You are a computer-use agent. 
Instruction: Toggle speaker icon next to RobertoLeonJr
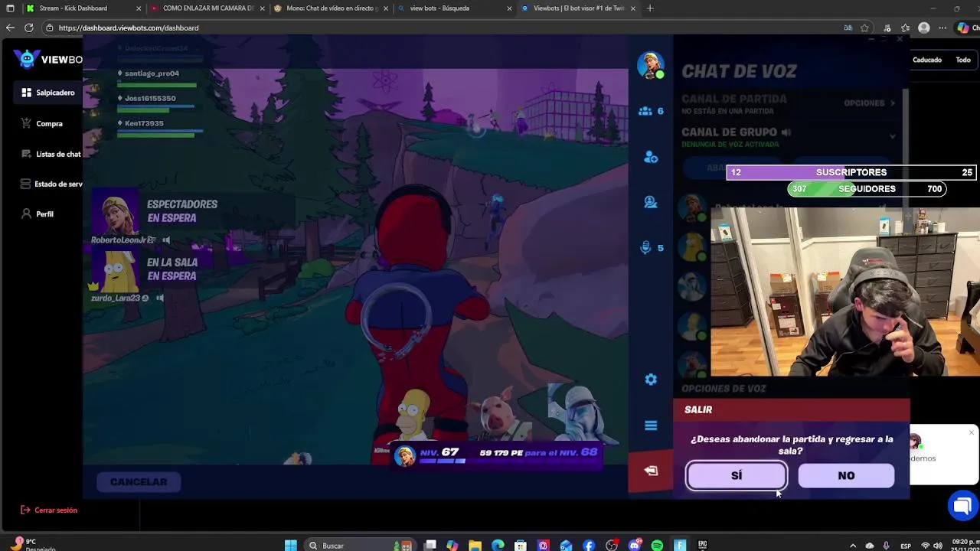tap(166, 240)
